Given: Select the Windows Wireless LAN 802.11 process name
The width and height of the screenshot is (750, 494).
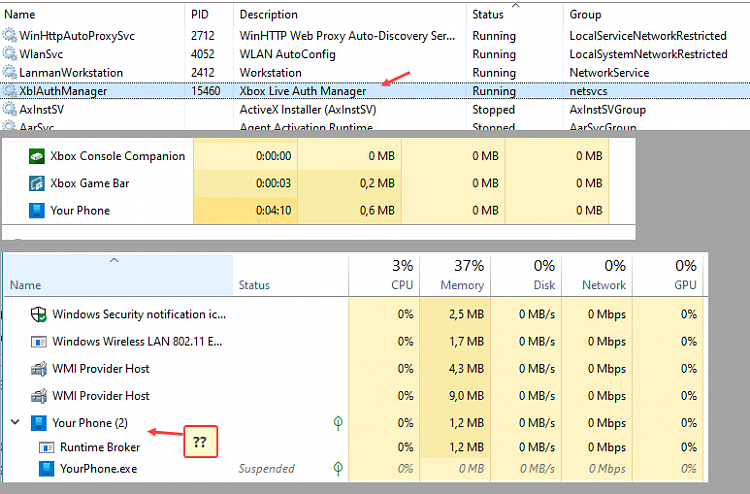Looking at the screenshot, I should 137,341.
